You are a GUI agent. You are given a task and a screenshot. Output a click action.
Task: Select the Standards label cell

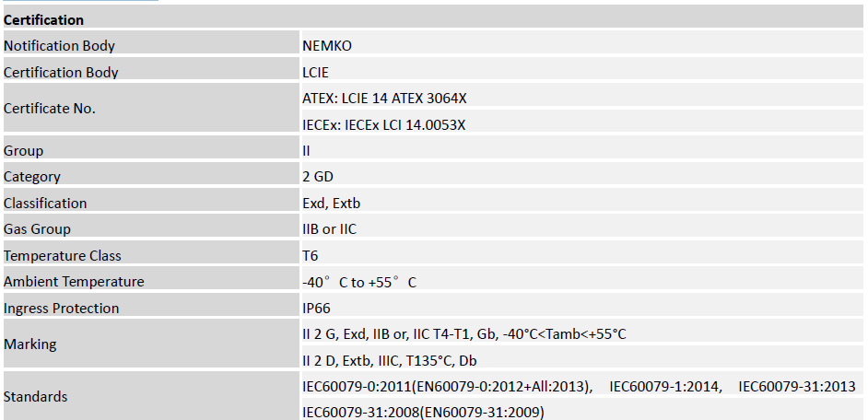click(36, 397)
